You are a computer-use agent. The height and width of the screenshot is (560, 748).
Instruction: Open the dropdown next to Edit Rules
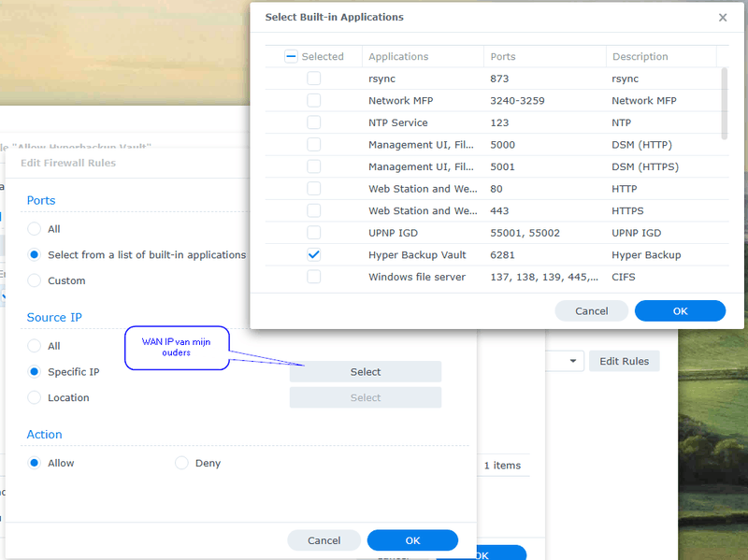pos(573,361)
